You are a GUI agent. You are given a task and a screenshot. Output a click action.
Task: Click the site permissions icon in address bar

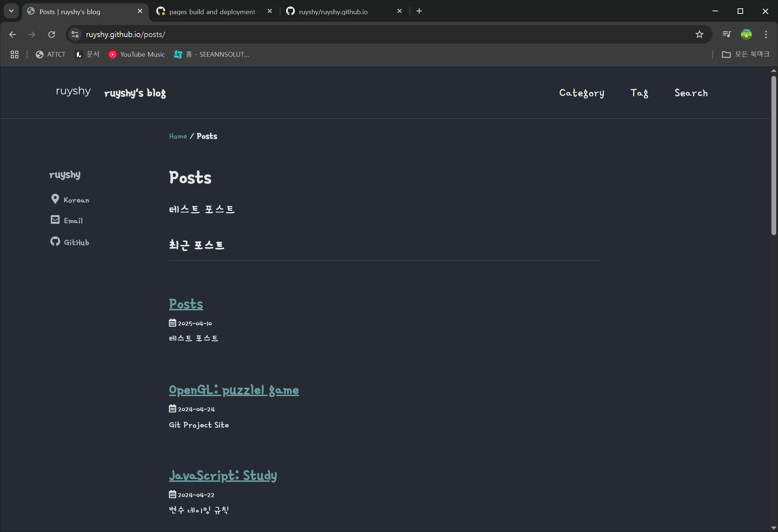75,34
